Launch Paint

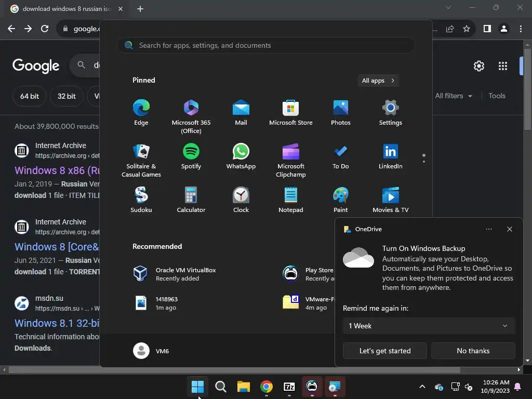coord(341,200)
